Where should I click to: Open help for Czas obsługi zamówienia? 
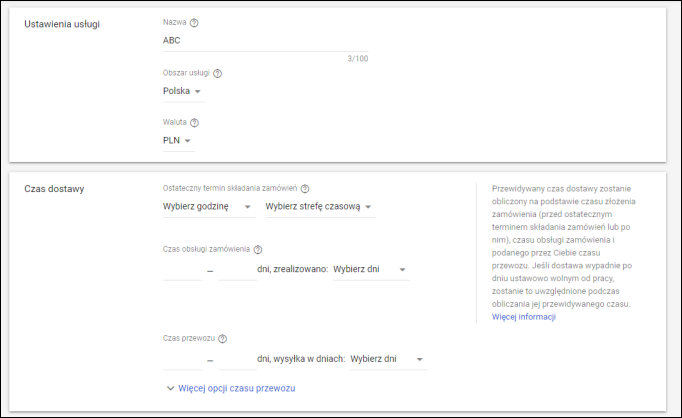258,250
